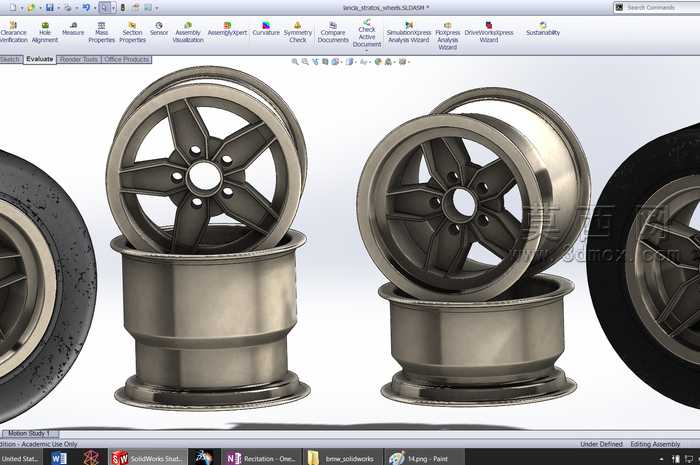
Task: Click the Save icon
Action: [x=50, y=8]
